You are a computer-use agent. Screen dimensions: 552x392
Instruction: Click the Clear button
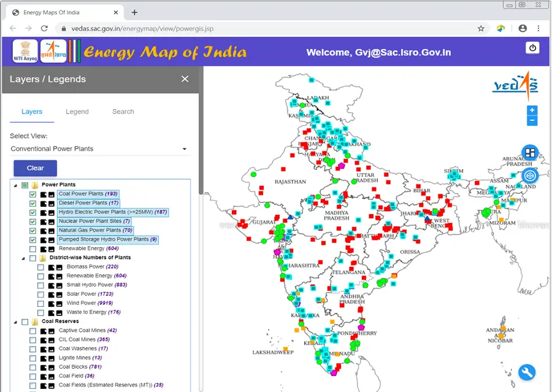[x=35, y=168]
